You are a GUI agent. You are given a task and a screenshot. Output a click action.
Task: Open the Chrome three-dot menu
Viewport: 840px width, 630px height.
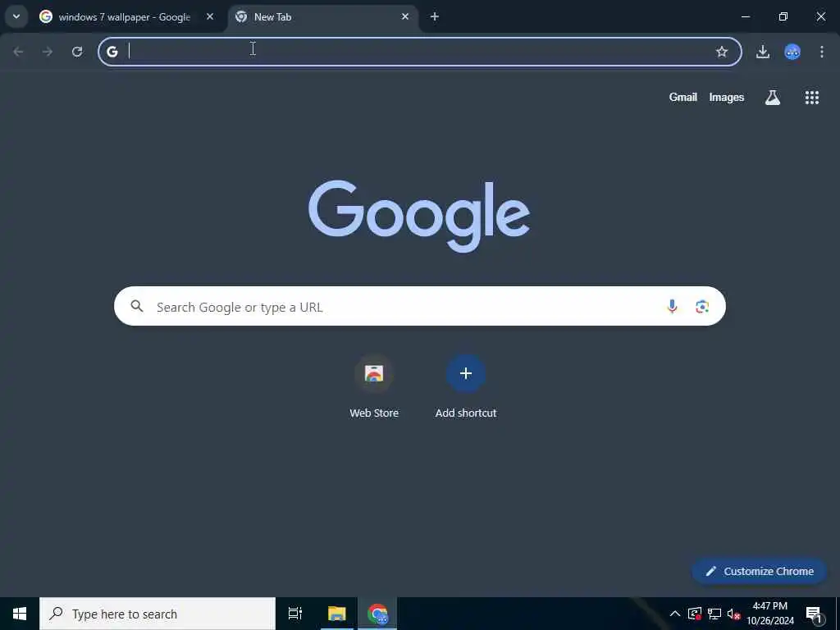[822, 52]
